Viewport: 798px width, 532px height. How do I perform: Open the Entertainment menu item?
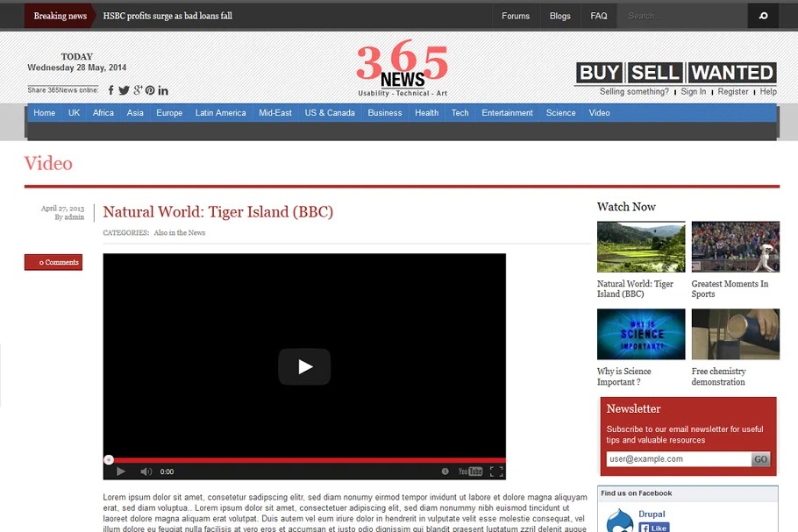click(507, 113)
